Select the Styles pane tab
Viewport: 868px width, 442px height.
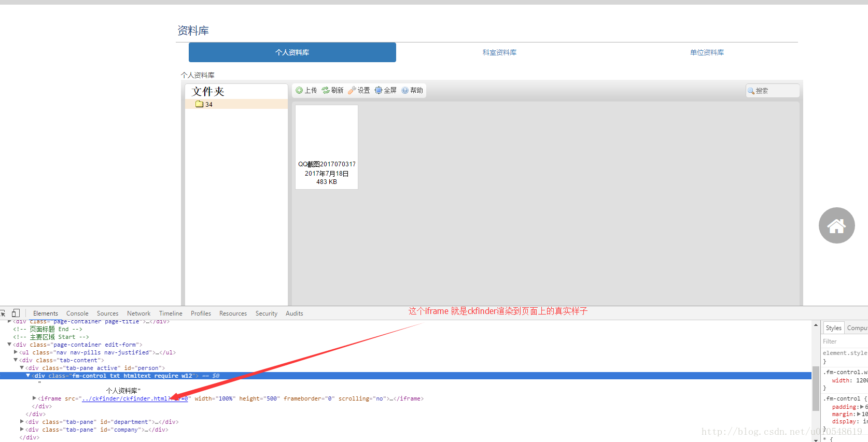pyautogui.click(x=834, y=328)
